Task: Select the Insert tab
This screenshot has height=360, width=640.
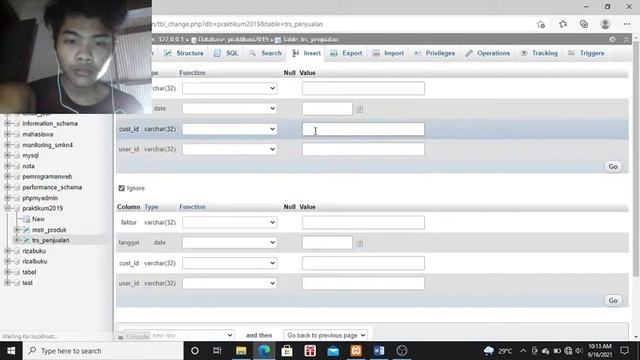Action: click(x=307, y=53)
